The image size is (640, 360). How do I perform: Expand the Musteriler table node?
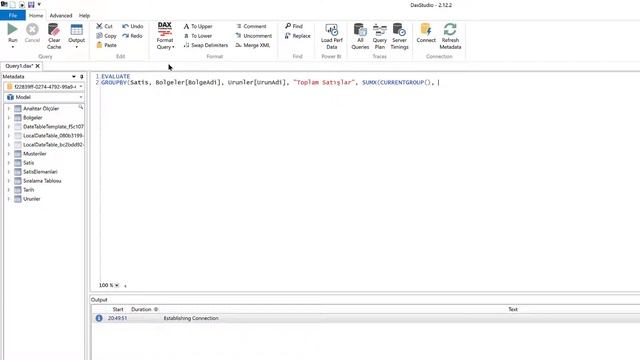[x=9, y=154]
